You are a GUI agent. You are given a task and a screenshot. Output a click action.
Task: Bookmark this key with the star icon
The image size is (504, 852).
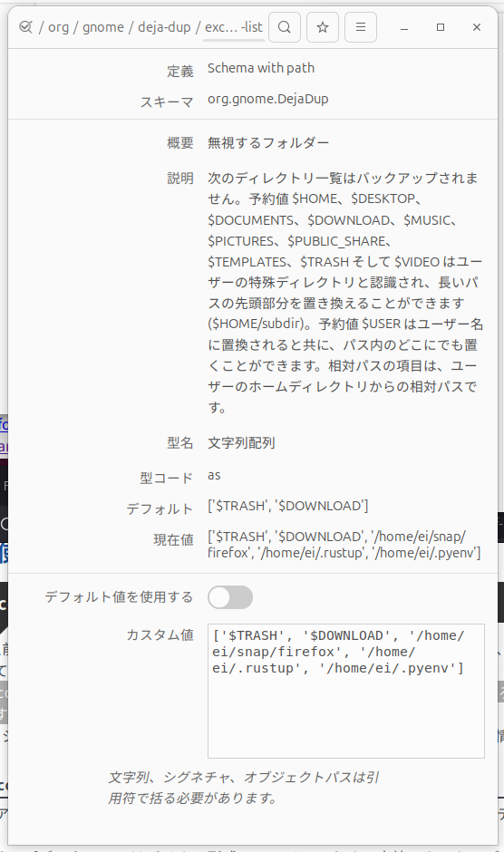click(x=323, y=27)
